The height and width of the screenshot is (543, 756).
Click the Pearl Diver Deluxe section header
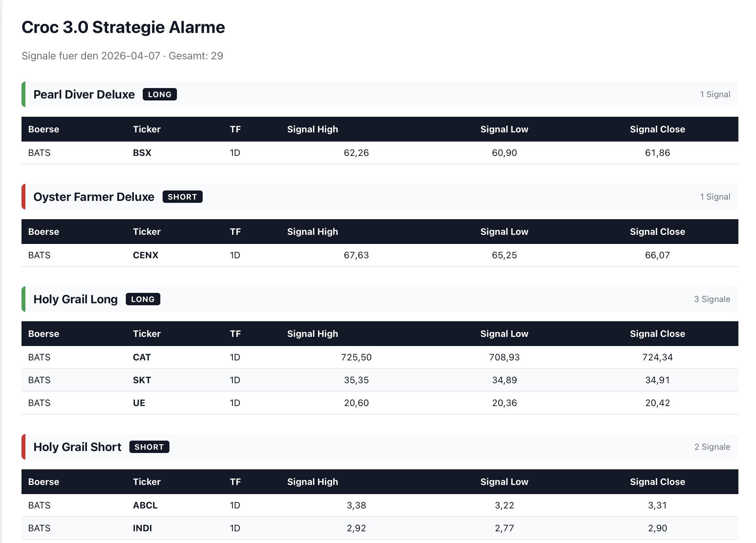84,94
